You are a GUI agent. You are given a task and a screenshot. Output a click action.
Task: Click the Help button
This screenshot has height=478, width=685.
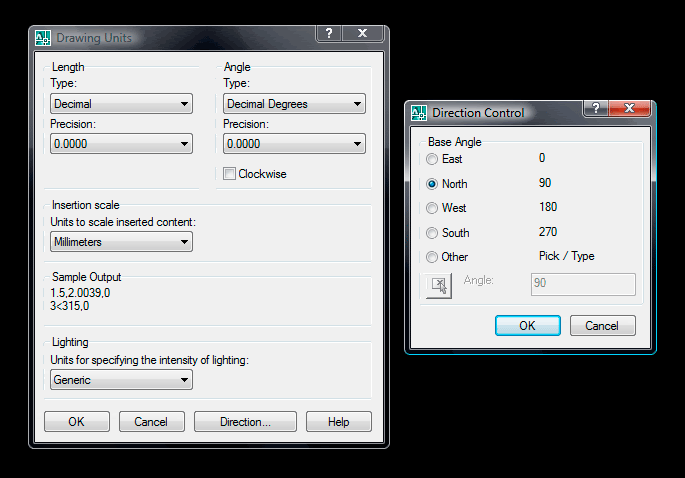339,422
